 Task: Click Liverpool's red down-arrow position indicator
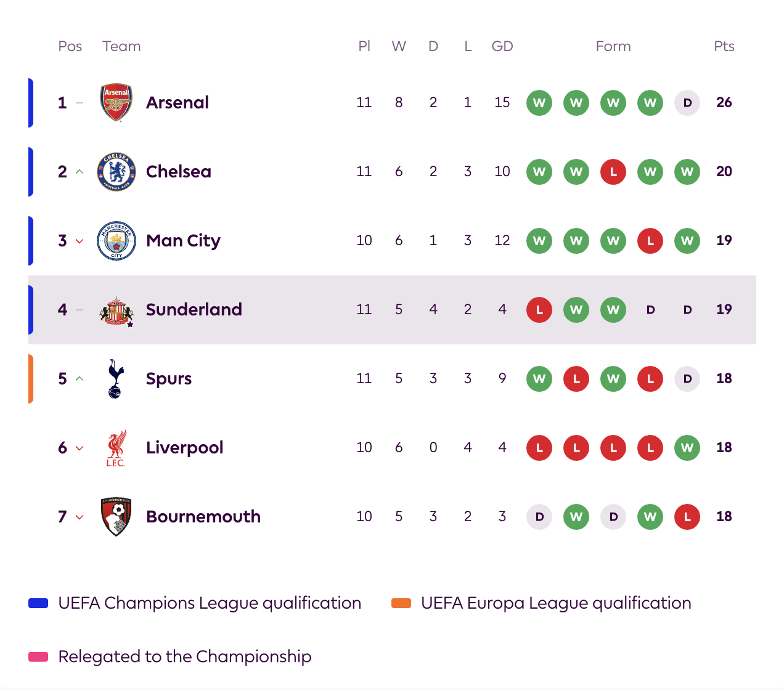[x=80, y=448]
